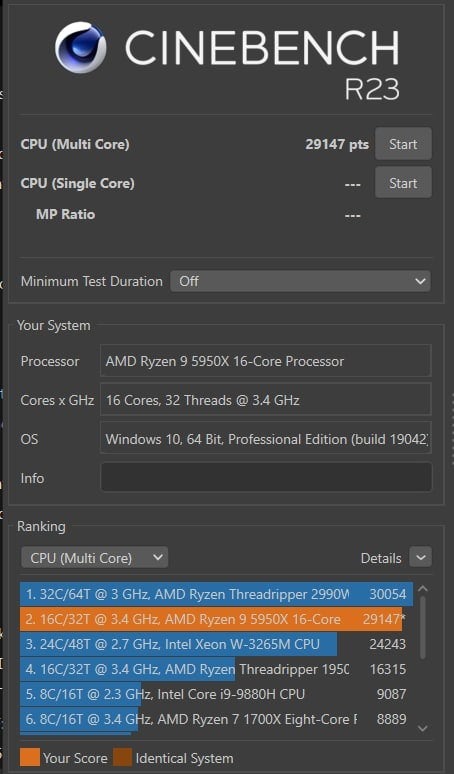Select the Ryzen 9 5950X ranking entry
Screen dimensions: 454x774
coord(216,619)
